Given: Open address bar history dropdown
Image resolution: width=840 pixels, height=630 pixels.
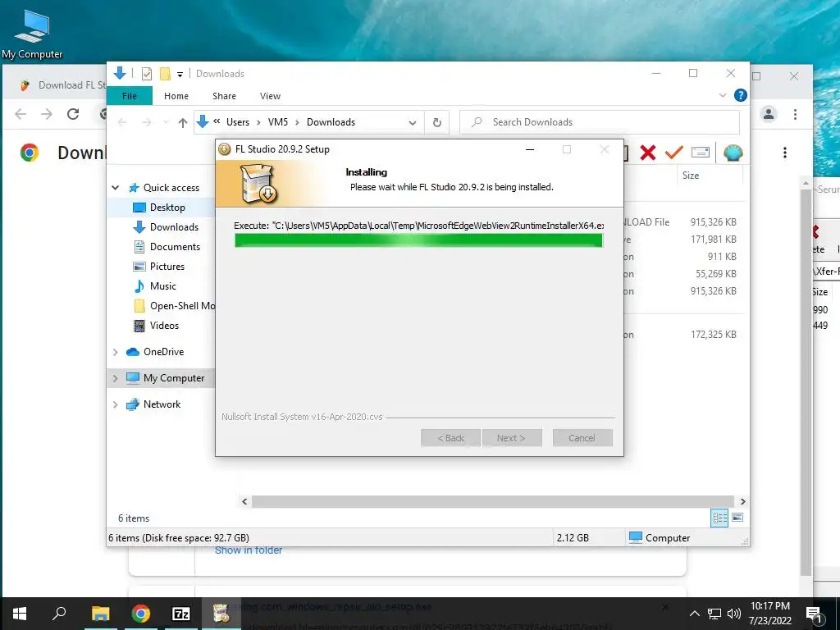Looking at the screenshot, I should point(413,123).
